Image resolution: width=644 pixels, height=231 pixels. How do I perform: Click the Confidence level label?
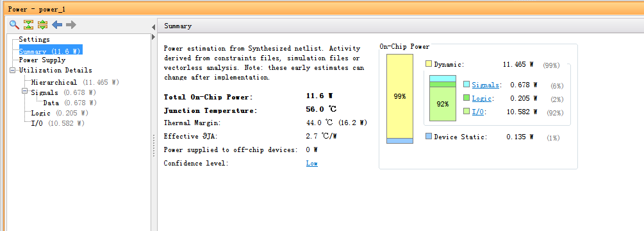click(195, 163)
